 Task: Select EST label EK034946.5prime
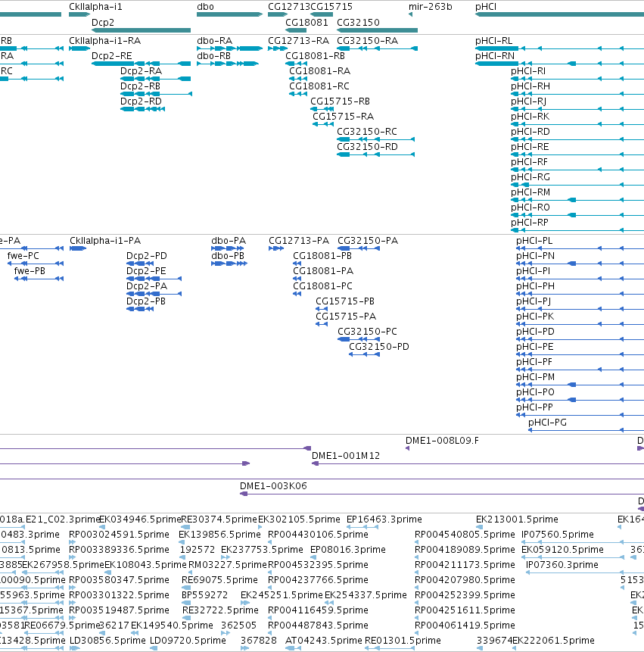coord(141,519)
